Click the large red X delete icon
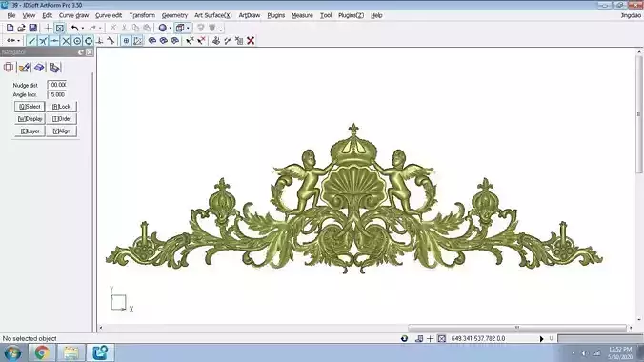644x362 pixels. click(x=251, y=40)
